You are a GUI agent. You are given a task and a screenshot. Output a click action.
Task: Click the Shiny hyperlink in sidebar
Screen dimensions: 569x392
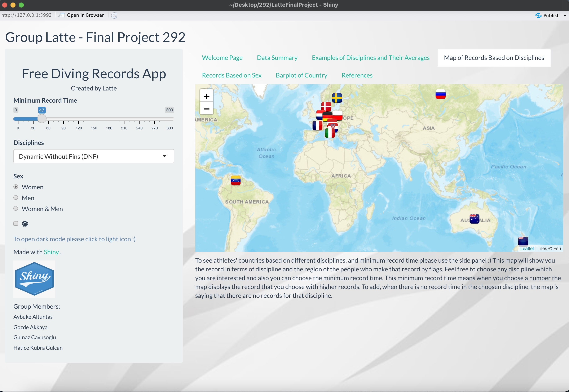click(x=51, y=252)
